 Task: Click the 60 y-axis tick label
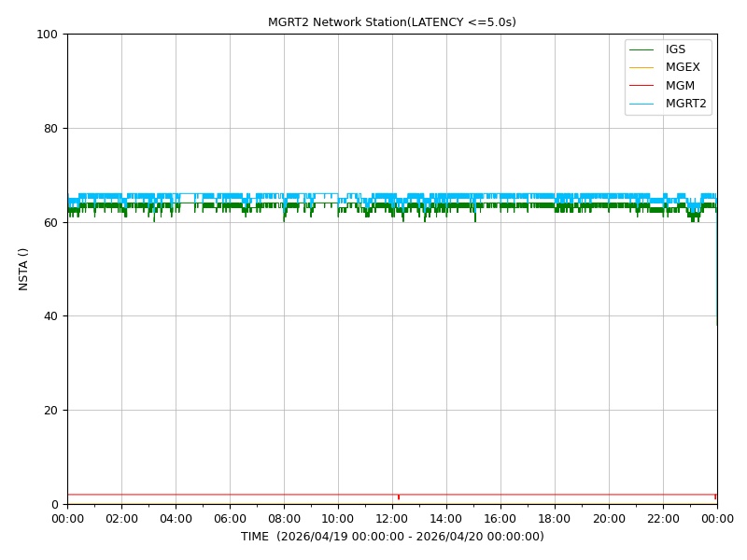click(50, 222)
